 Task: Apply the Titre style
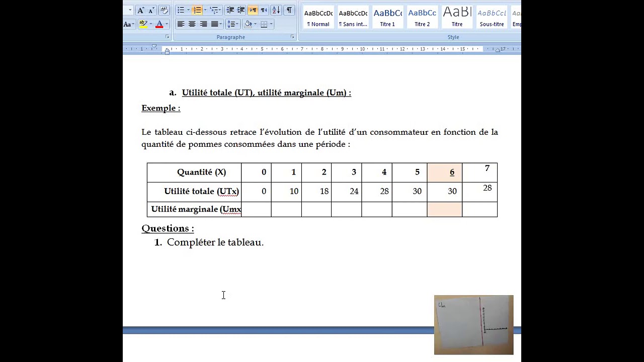click(x=457, y=17)
